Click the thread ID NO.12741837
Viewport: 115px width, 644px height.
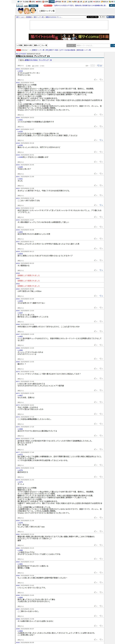coord(21,54)
